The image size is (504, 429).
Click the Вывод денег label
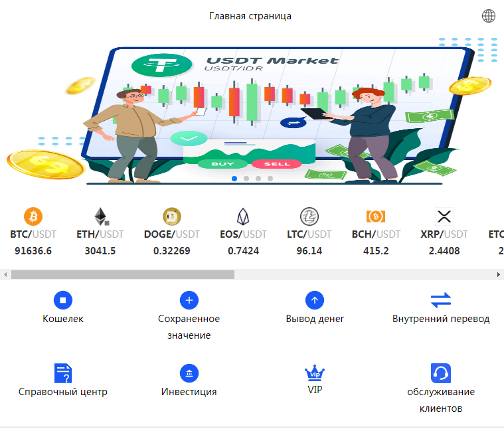[315, 319]
